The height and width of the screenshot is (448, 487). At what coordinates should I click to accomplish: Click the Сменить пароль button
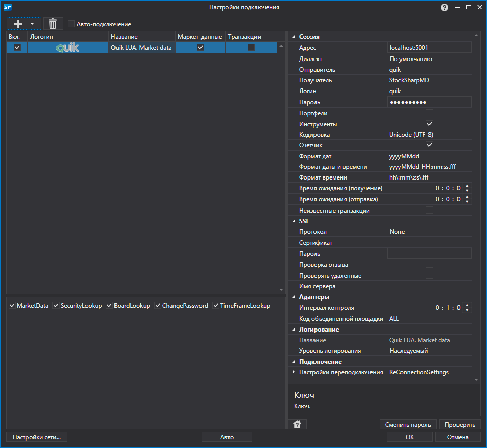pyautogui.click(x=408, y=425)
